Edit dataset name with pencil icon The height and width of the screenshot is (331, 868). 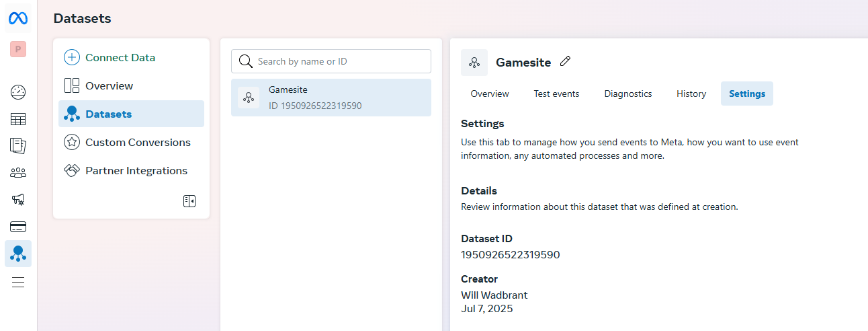565,61
